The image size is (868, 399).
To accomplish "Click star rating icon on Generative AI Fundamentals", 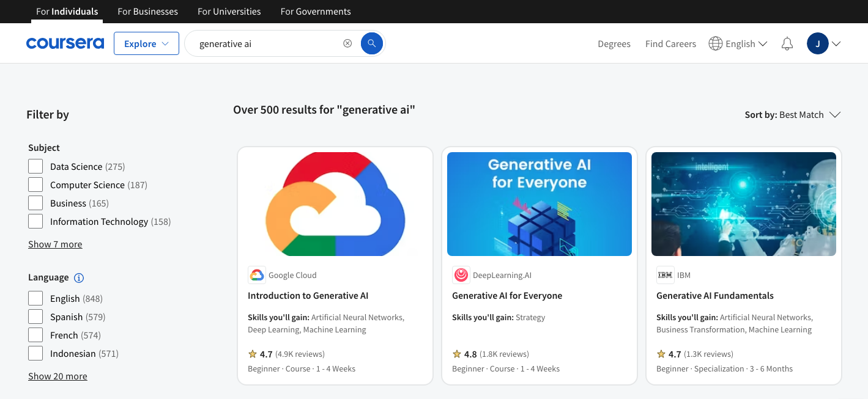I will 661,354.
